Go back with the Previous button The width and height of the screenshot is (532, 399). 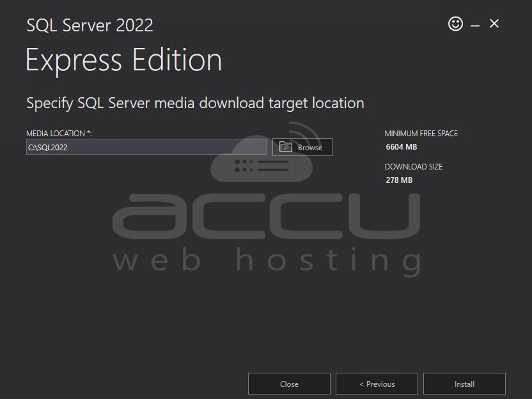pyautogui.click(x=377, y=384)
